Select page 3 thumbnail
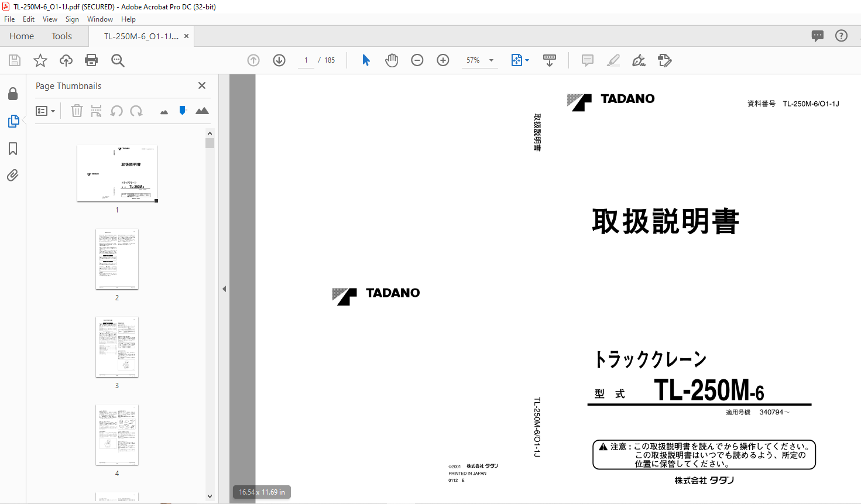The height and width of the screenshot is (504, 861). coord(117,347)
